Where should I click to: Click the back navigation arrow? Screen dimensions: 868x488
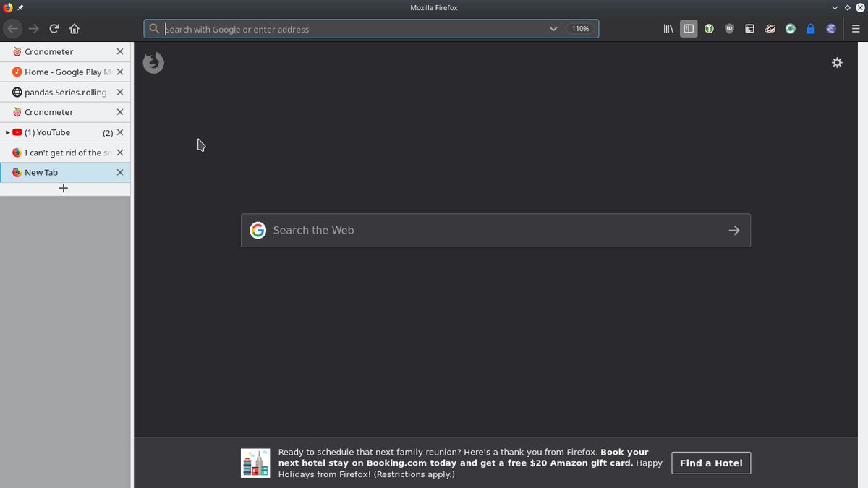tap(12, 29)
